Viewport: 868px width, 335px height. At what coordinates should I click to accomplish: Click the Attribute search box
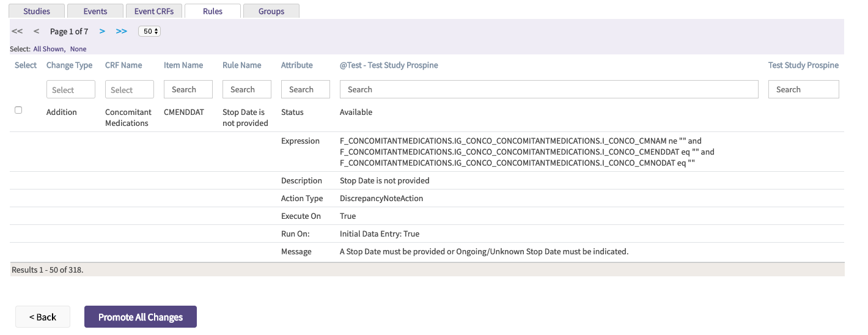tap(305, 89)
